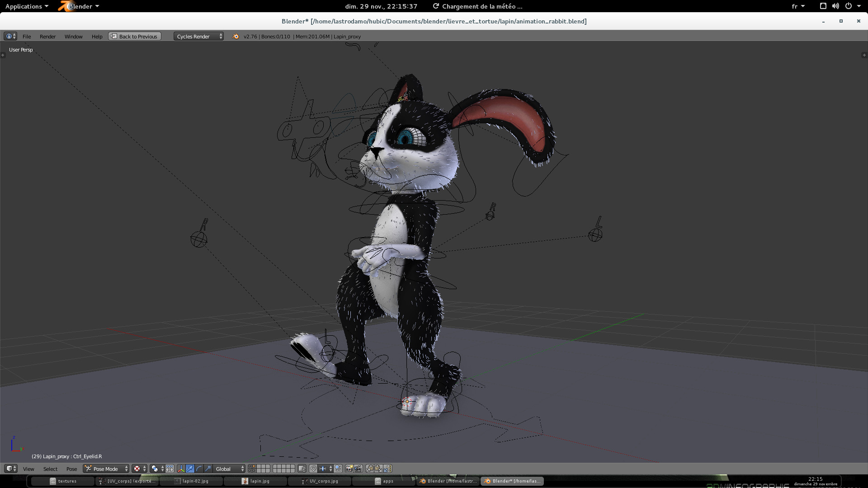868x488 pixels.
Task: Render OpenGL viewport image with camera icon
Action: tap(349, 469)
